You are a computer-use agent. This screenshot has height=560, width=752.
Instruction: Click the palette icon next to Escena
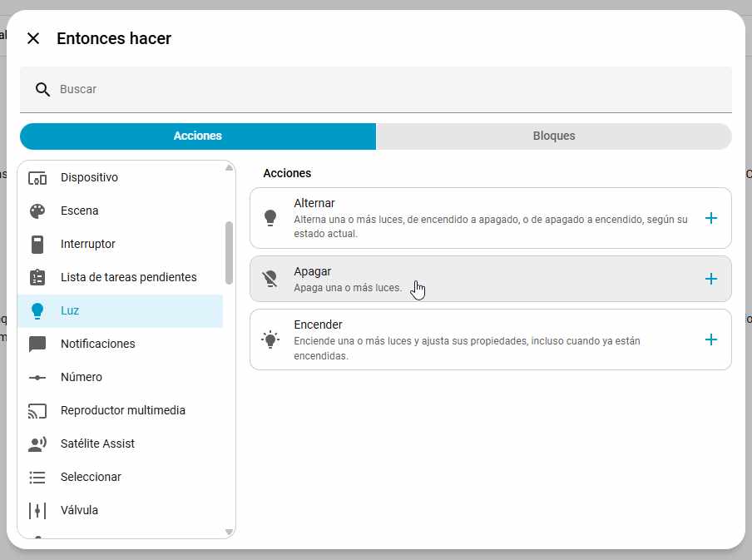point(37,211)
